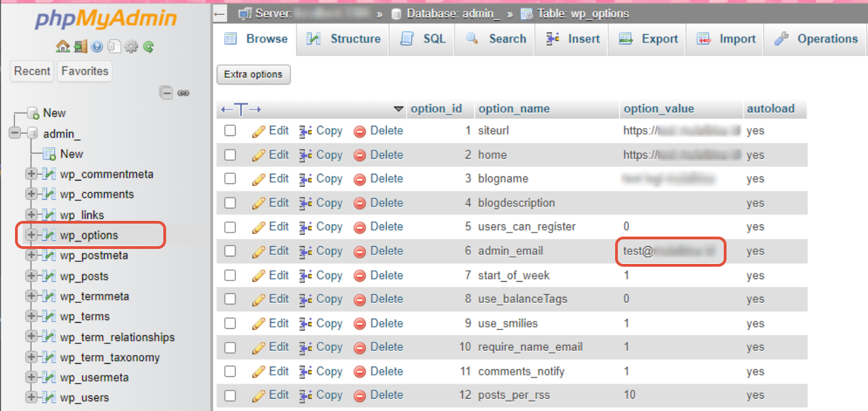Image resolution: width=868 pixels, height=411 pixels.
Task: Click the Copy icon for start_of_week row
Action: 306,275
